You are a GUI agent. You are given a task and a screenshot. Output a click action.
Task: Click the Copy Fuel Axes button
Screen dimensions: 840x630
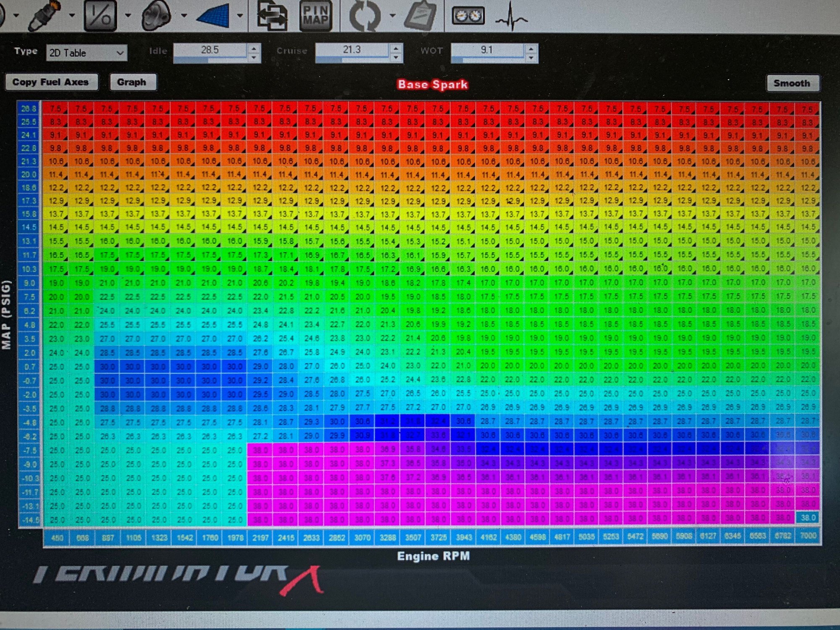pyautogui.click(x=51, y=82)
